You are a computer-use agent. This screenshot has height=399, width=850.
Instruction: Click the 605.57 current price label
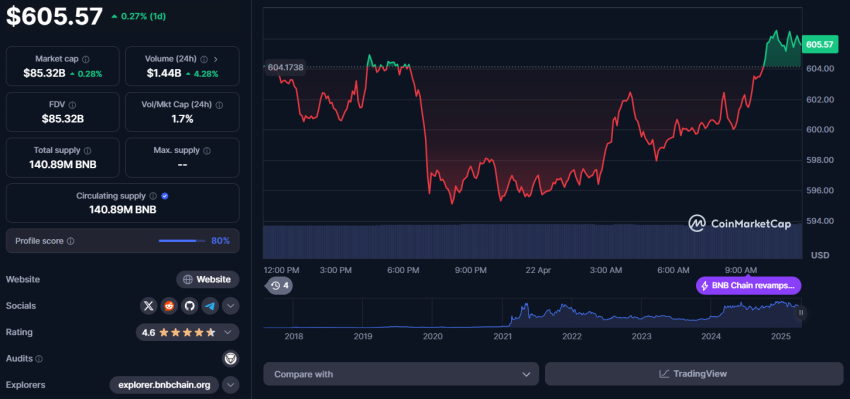coord(819,44)
